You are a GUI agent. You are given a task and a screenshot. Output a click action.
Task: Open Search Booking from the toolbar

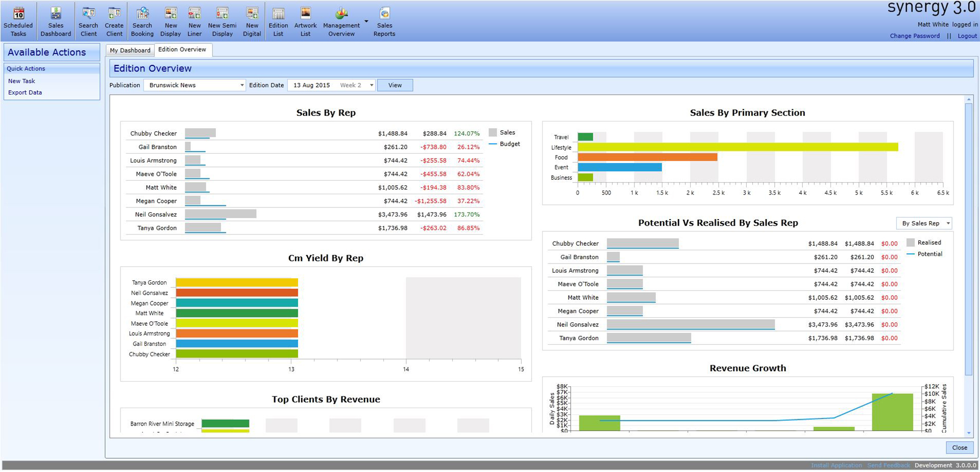point(142,14)
